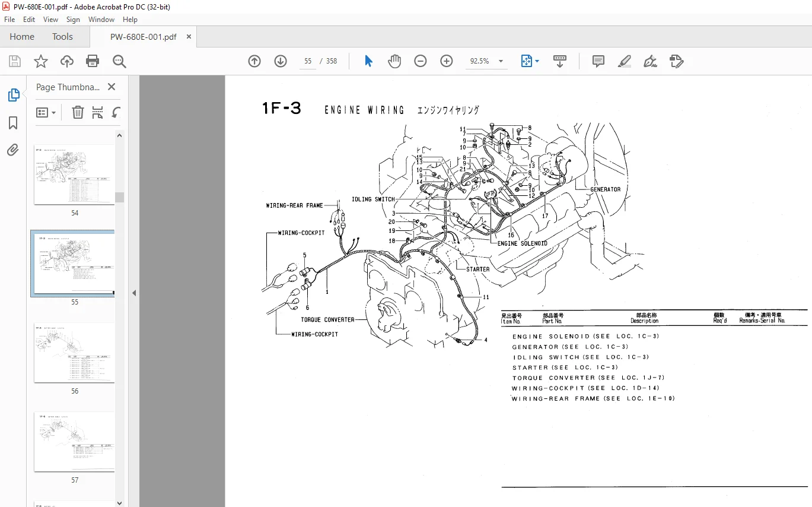Image resolution: width=812 pixels, height=507 pixels.
Task: Click the 'WIRING-REAR FRAME' diagram label
Action: (294, 206)
